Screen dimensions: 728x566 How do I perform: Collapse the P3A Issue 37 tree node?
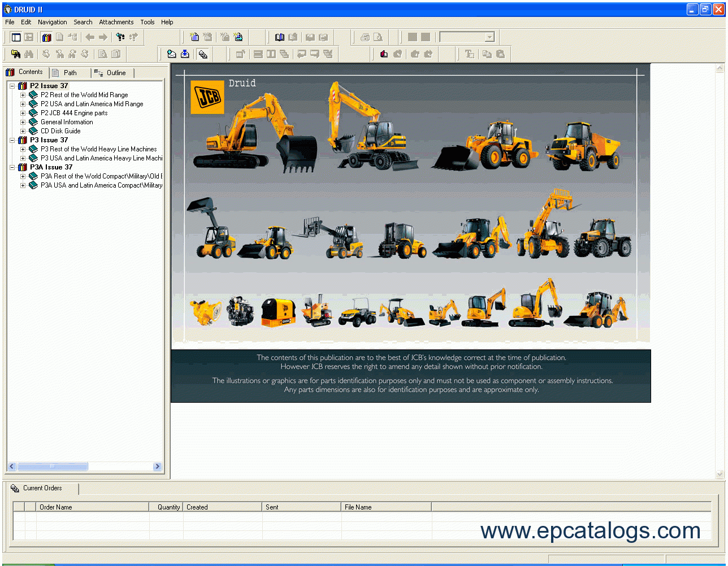tap(12, 167)
